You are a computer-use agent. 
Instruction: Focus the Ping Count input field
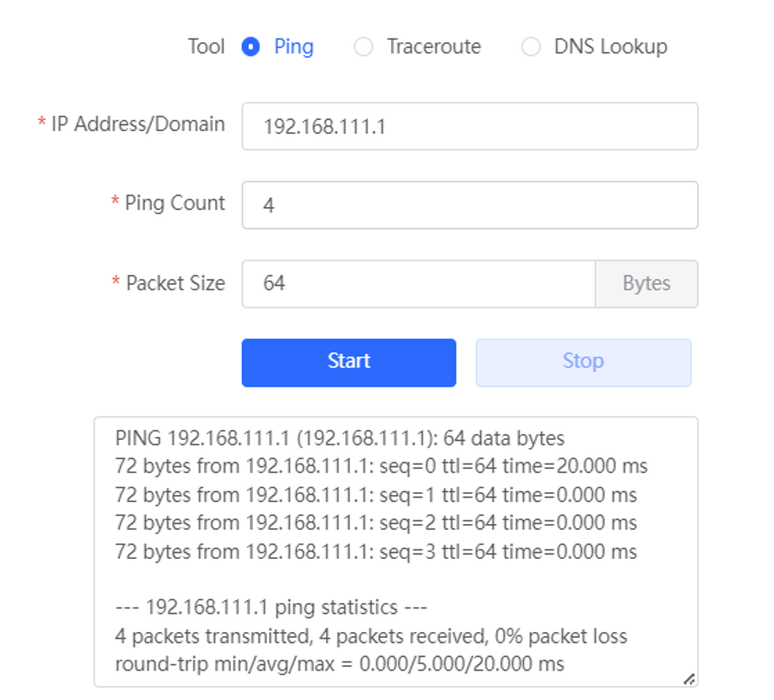pos(470,205)
